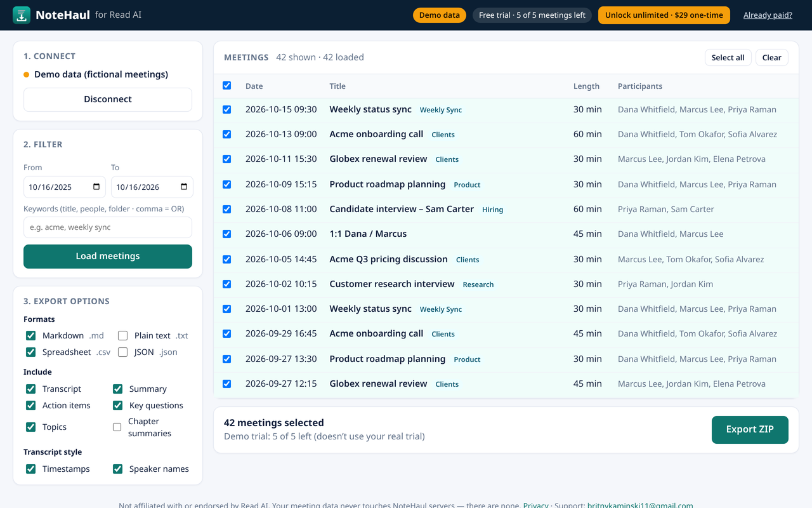Click the NoteHaul download logo icon
812x508 pixels.
click(22, 15)
